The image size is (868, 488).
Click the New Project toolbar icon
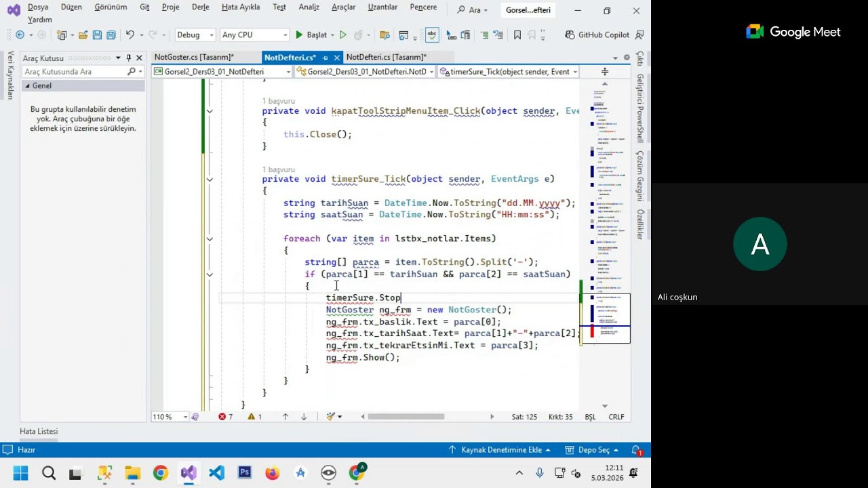pyautogui.click(x=62, y=35)
